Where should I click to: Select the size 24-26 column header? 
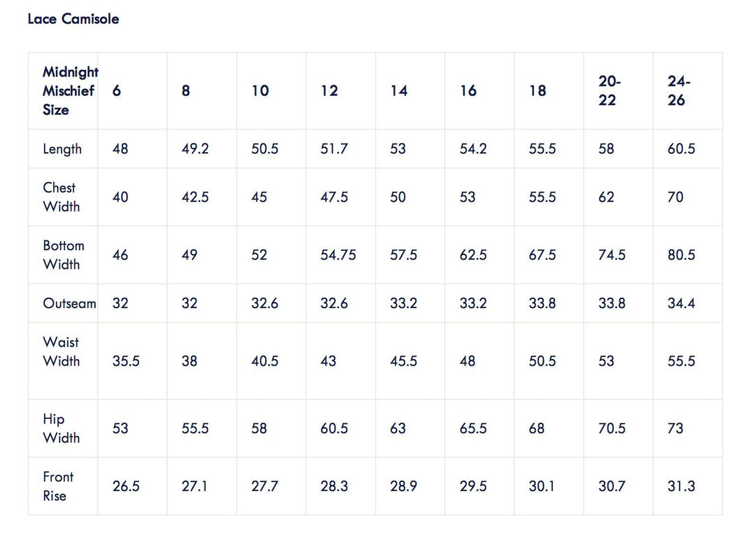[x=678, y=91]
